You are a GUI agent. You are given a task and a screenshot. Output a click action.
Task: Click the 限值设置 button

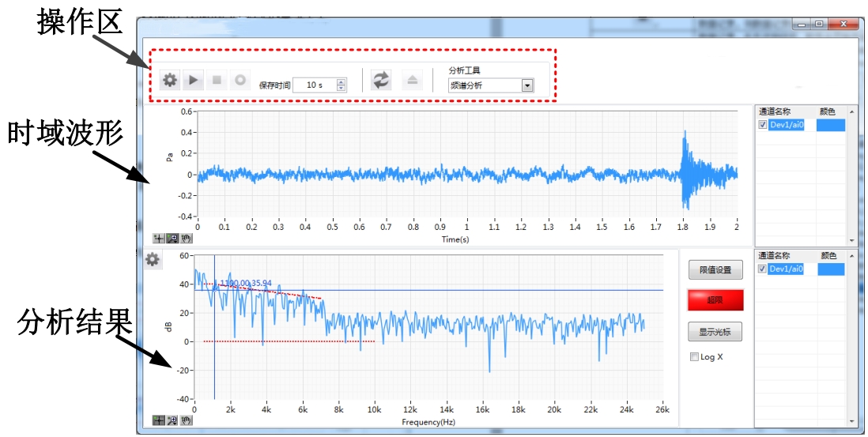point(715,270)
